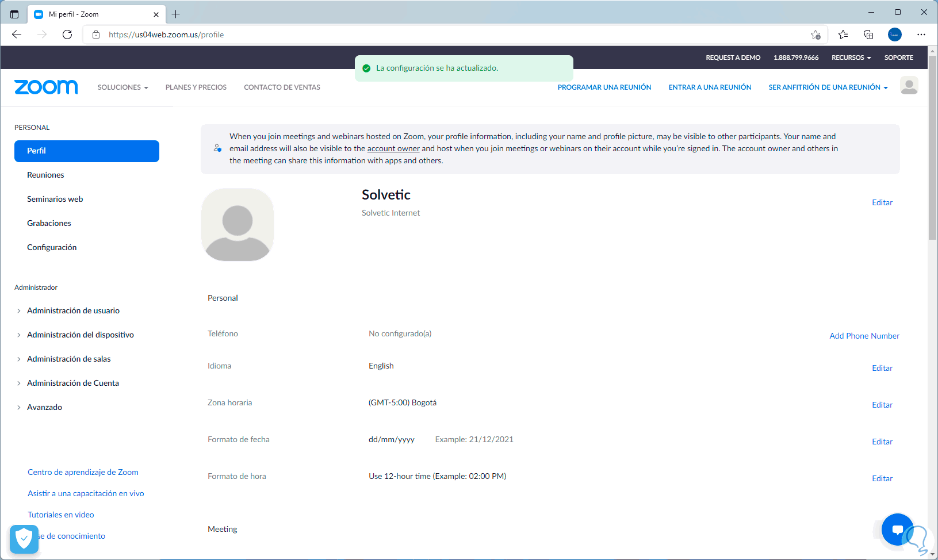The image size is (938, 560).
Task: Click the La configuración se ha actualizado notification
Action: click(x=464, y=68)
